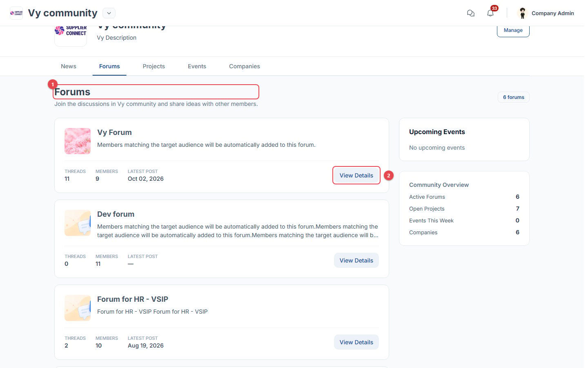Switch to the News tab
The image size is (588, 368).
click(x=69, y=66)
